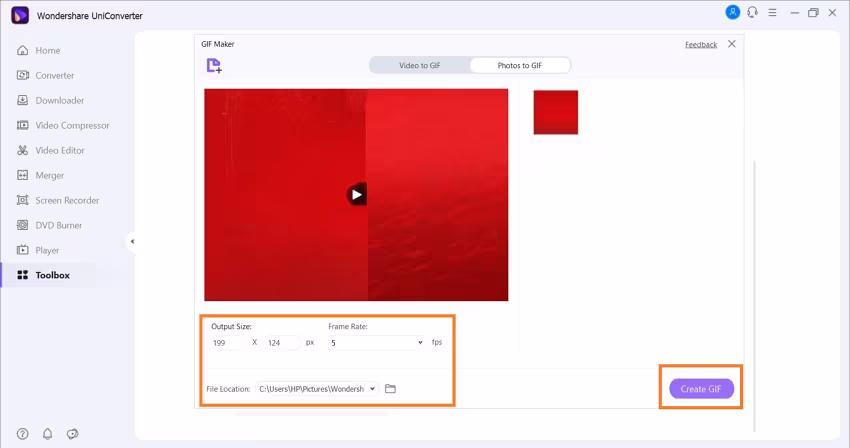850x448 pixels.
Task: Edit the output height field 124
Action: click(x=282, y=343)
